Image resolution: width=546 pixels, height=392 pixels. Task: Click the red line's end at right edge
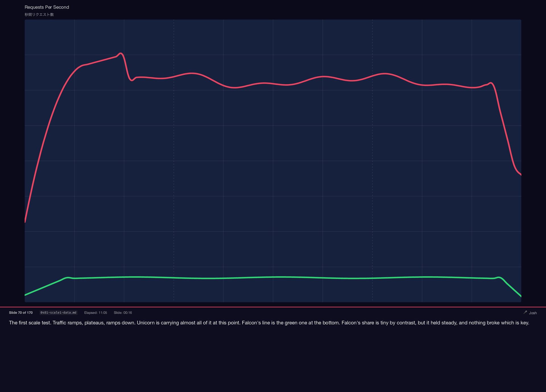(520, 174)
